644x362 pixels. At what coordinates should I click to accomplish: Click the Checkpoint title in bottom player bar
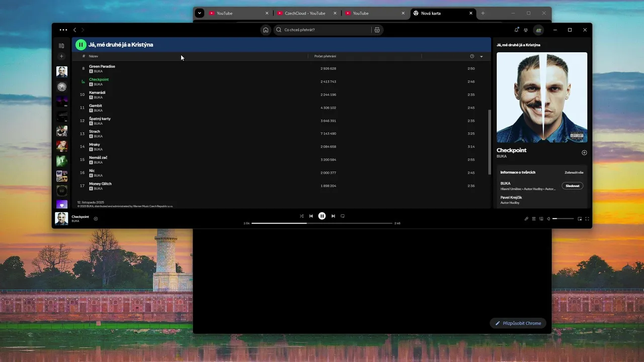click(x=80, y=217)
